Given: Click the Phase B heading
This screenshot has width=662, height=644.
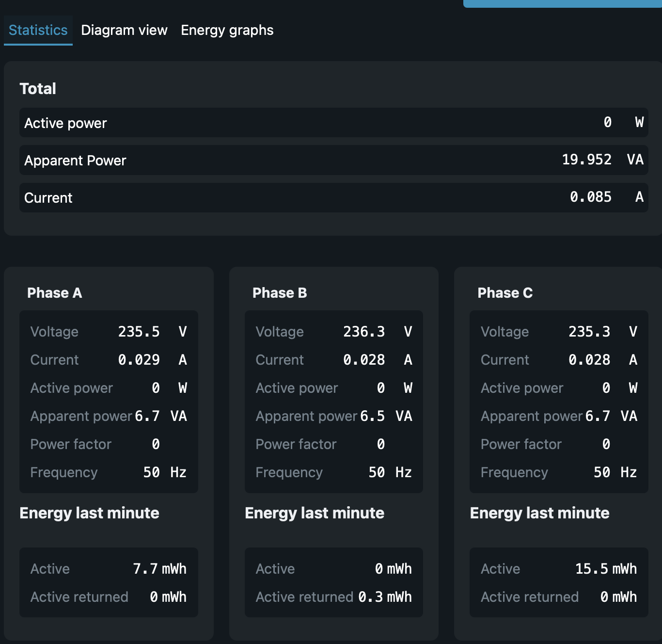Looking at the screenshot, I should (x=280, y=293).
